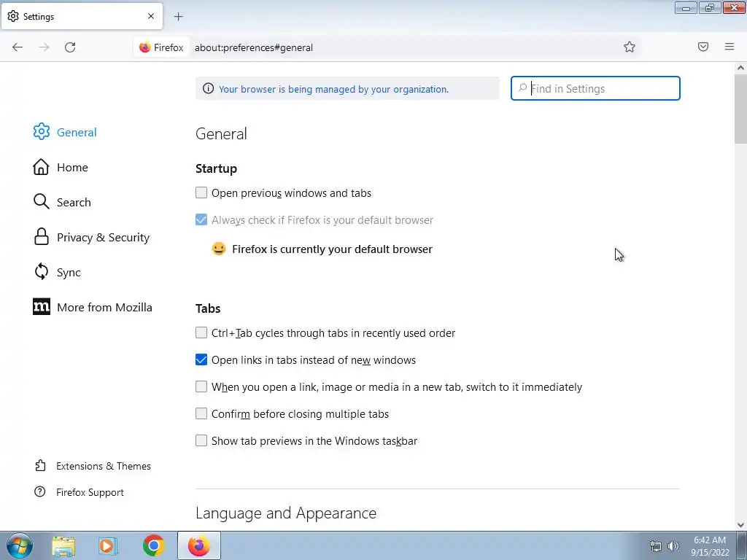Viewport: 747px width, 560px height.
Task: Enable Open previous windows and tabs
Action: pos(201,192)
